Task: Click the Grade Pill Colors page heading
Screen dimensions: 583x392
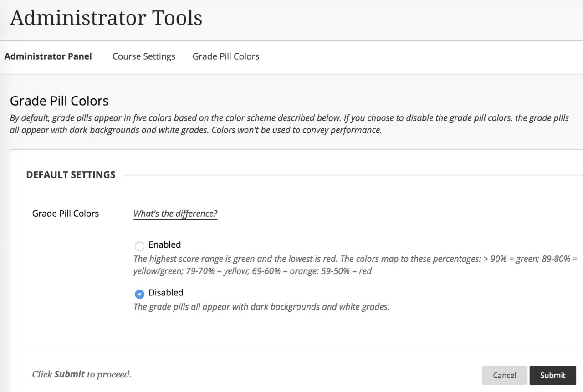Action: coord(59,101)
